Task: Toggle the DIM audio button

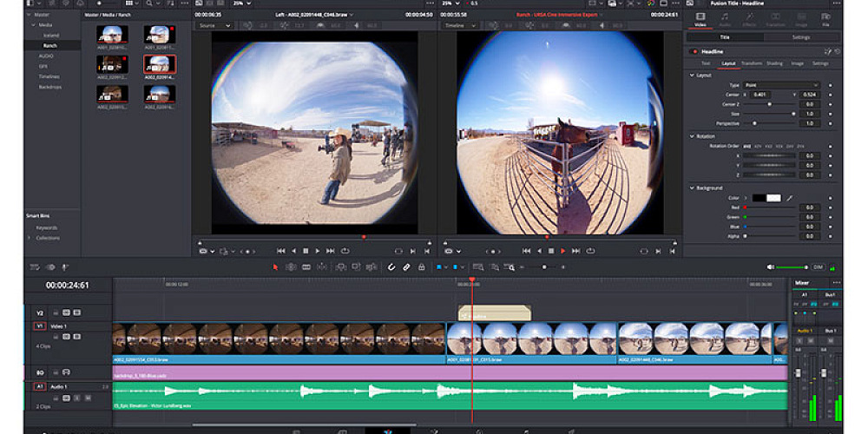Action: pyautogui.click(x=818, y=266)
